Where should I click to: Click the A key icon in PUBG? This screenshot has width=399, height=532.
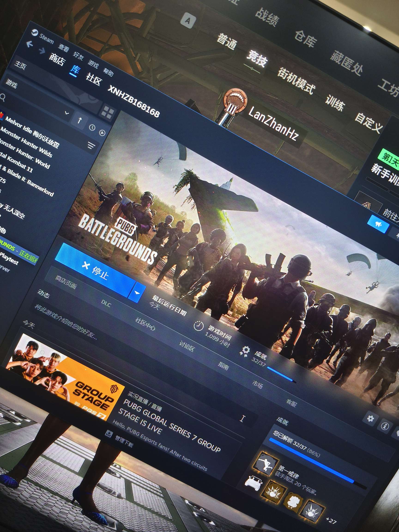(188, 21)
